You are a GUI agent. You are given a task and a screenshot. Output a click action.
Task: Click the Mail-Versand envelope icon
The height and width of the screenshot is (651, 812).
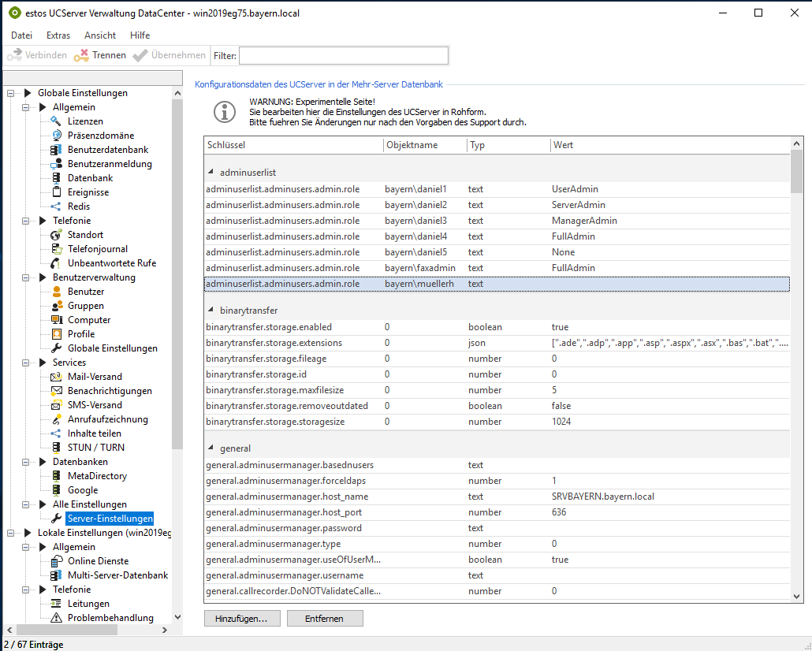56,377
